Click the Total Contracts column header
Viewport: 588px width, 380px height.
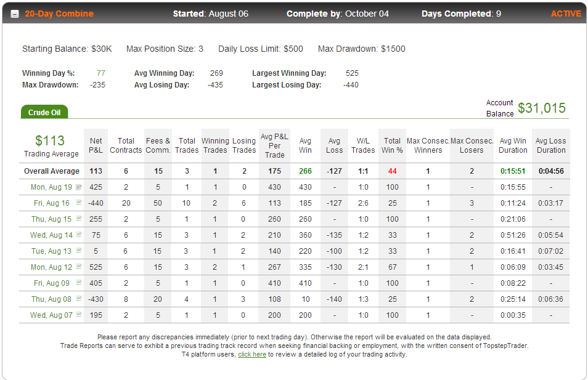126,145
